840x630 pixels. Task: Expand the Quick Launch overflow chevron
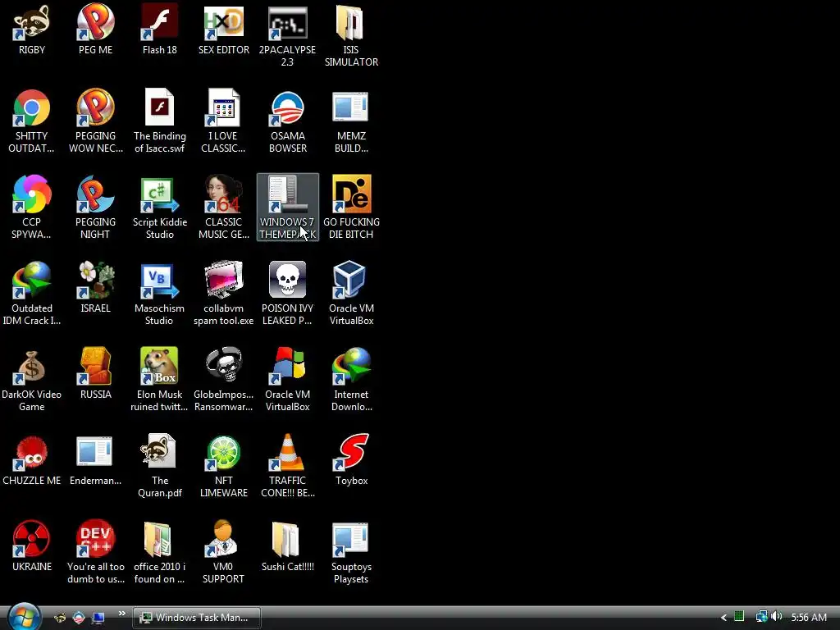tap(121, 614)
